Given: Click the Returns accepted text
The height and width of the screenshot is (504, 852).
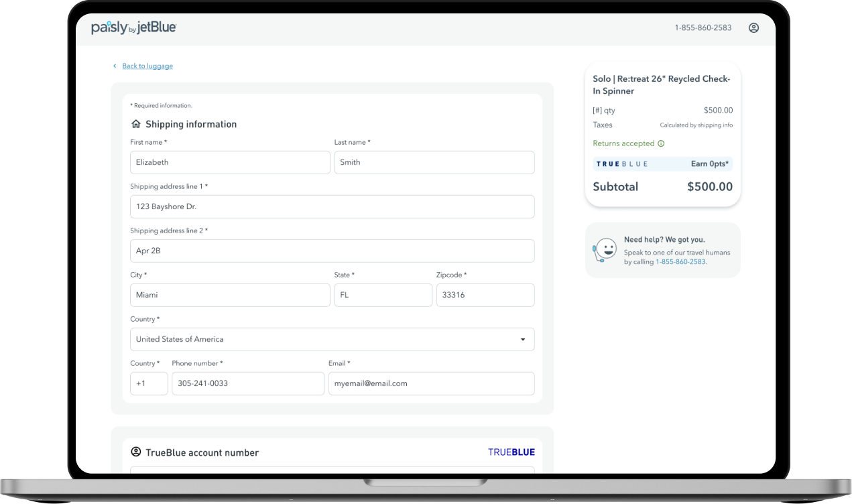Looking at the screenshot, I should pos(623,143).
